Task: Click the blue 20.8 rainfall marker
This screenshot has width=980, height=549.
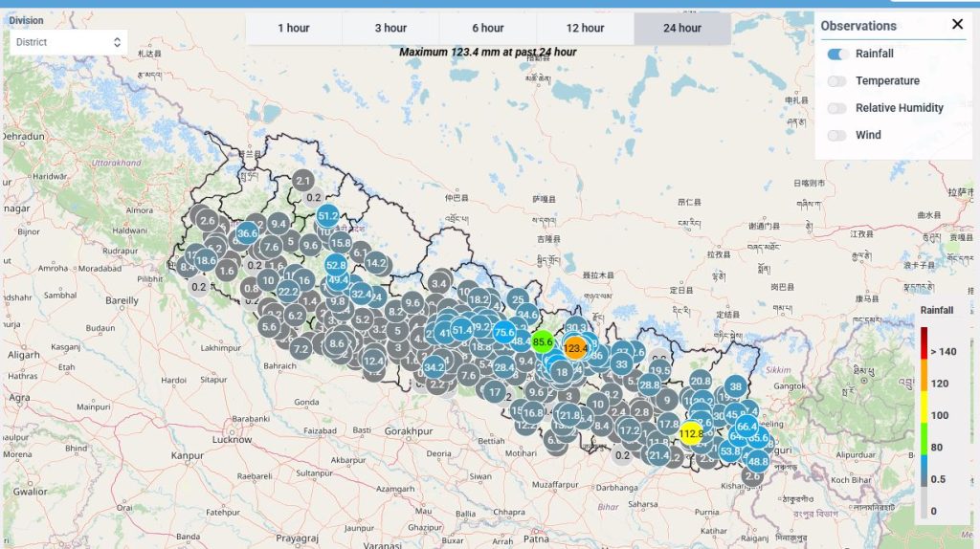Action: click(x=701, y=381)
